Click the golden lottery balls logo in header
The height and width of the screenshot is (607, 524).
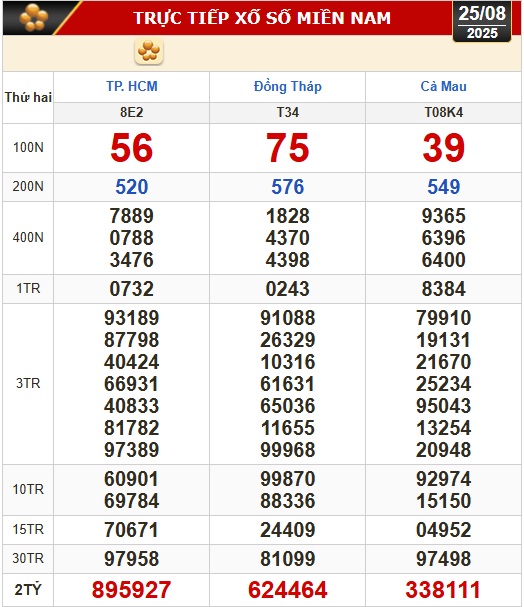33,17
